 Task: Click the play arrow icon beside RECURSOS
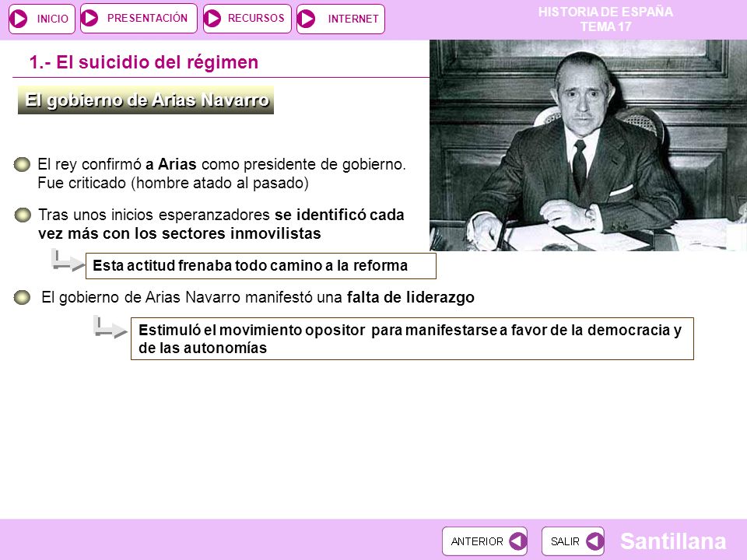tap(212, 19)
